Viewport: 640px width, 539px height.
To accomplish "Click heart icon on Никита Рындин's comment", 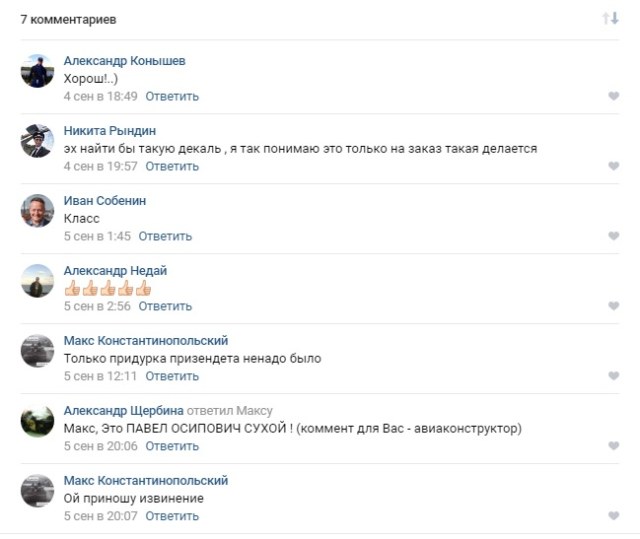I will point(613,166).
